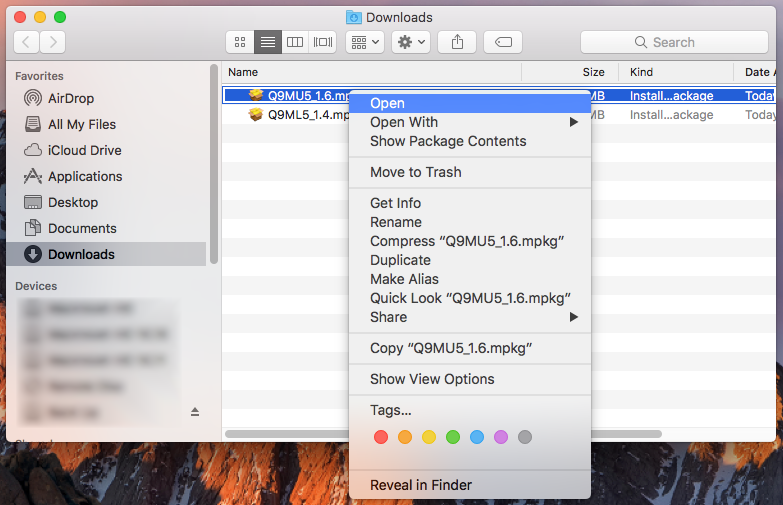Apply the purple tag color
The height and width of the screenshot is (505, 783).
pos(501,437)
